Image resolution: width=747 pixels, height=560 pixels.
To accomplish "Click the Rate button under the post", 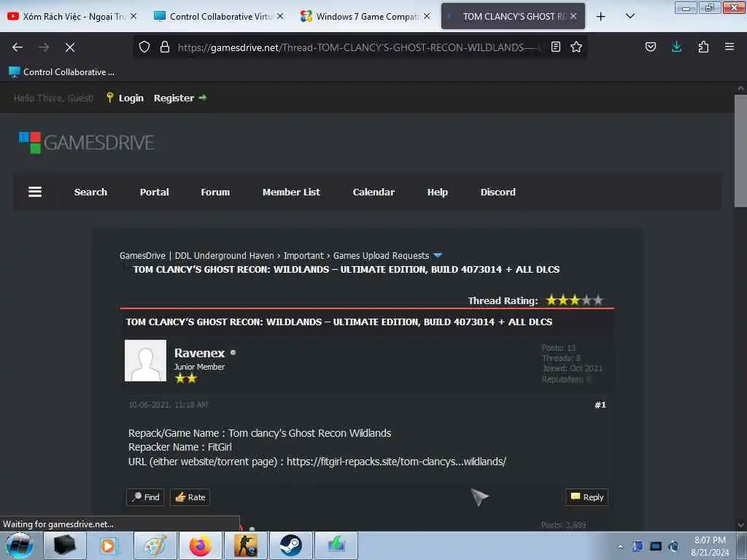I will (190, 497).
